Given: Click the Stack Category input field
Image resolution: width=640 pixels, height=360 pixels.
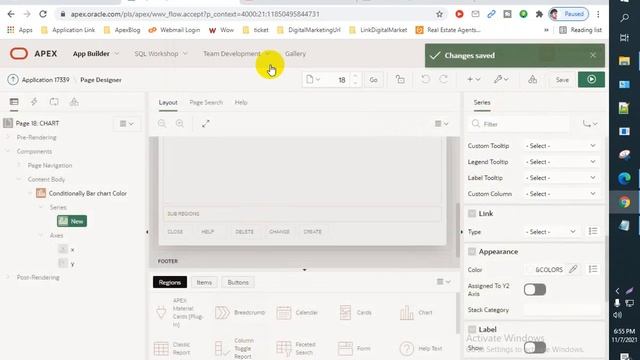Looking at the screenshot, I should 561,310.
